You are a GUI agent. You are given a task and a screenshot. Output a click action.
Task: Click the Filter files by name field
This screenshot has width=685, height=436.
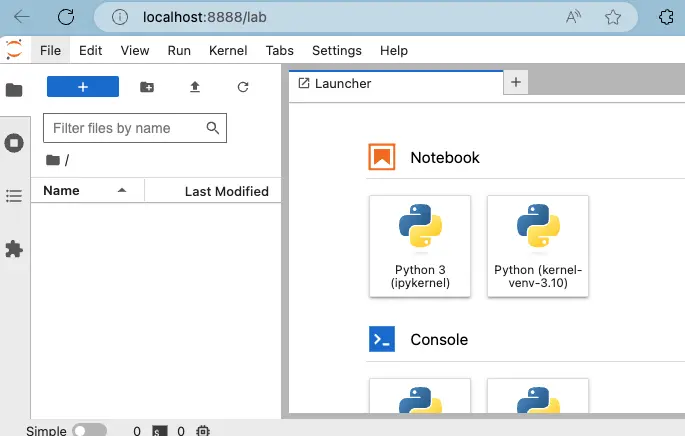[135, 128]
